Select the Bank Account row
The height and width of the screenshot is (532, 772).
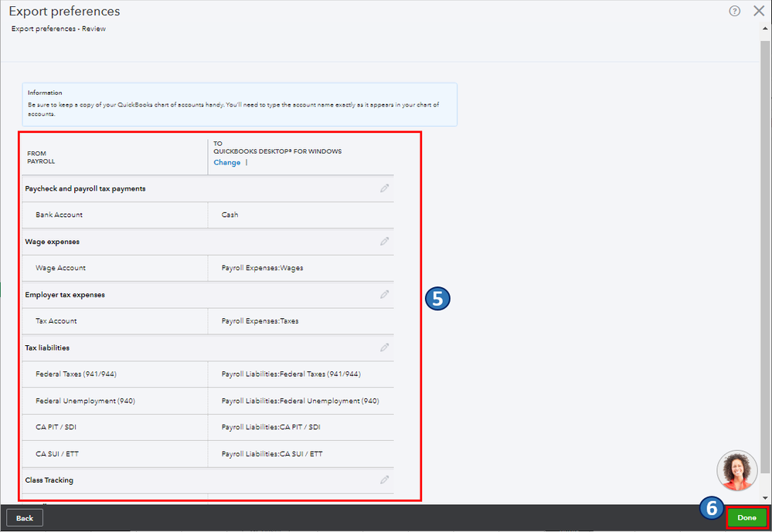click(59, 215)
